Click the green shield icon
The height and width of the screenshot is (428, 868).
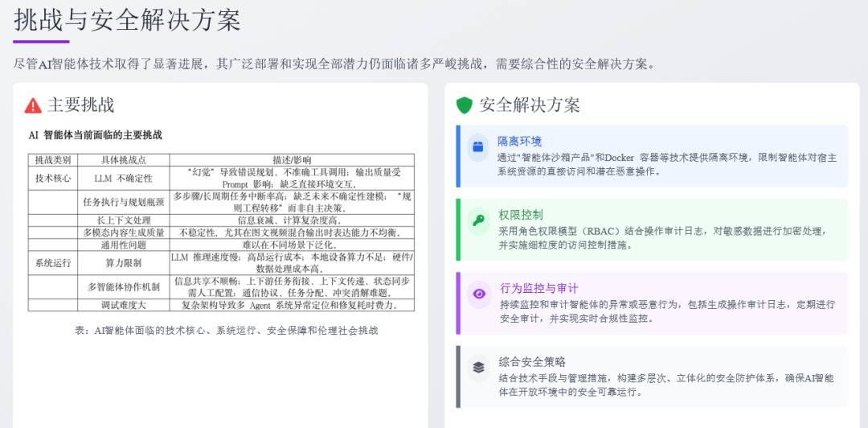point(464,105)
